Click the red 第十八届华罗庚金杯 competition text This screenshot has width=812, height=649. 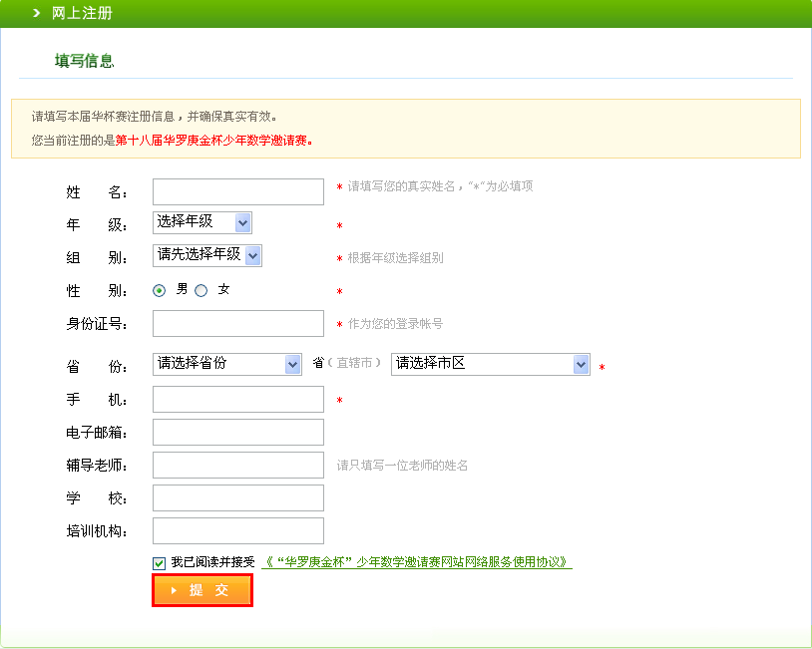click(x=213, y=141)
